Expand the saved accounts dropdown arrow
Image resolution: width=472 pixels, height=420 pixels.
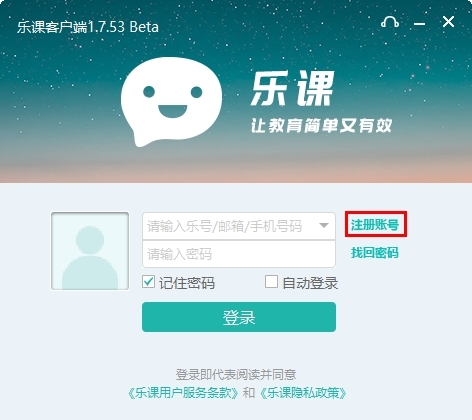[324, 226]
